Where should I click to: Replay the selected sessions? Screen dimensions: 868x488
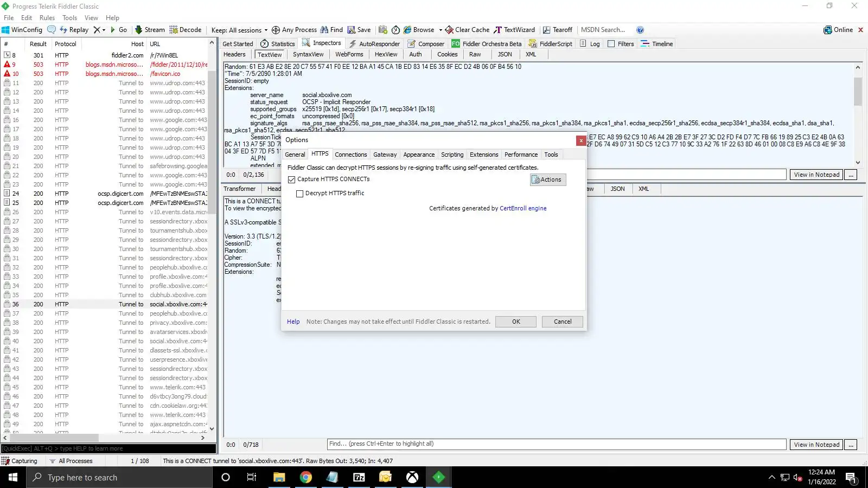tap(74, 30)
